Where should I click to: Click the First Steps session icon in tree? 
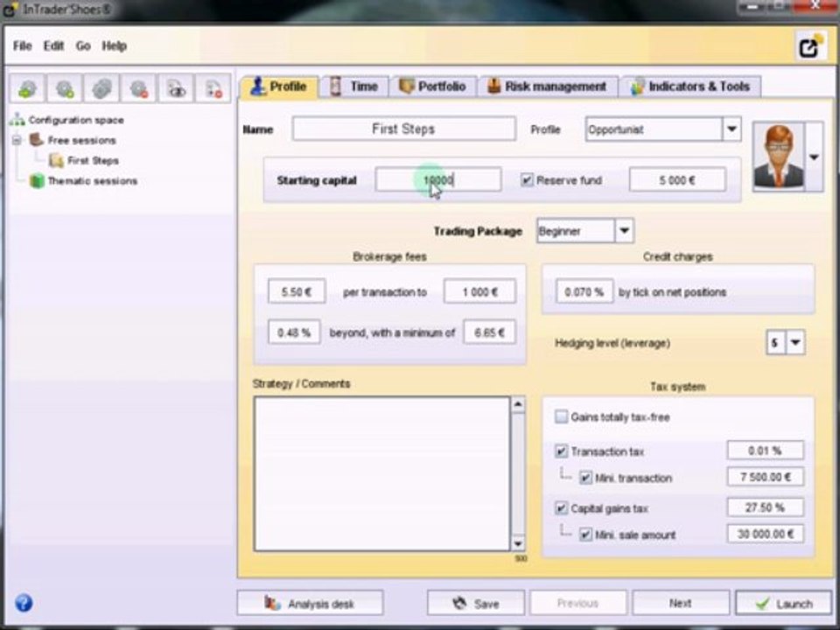(x=56, y=160)
